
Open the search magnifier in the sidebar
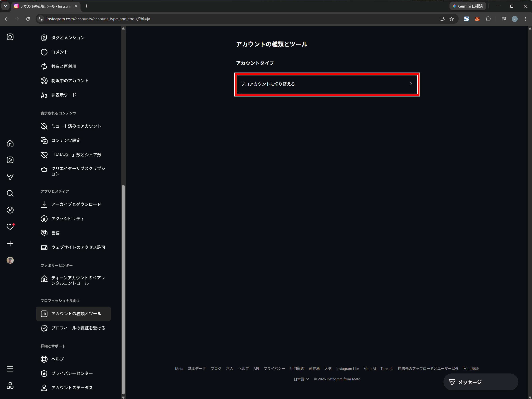coord(10,193)
